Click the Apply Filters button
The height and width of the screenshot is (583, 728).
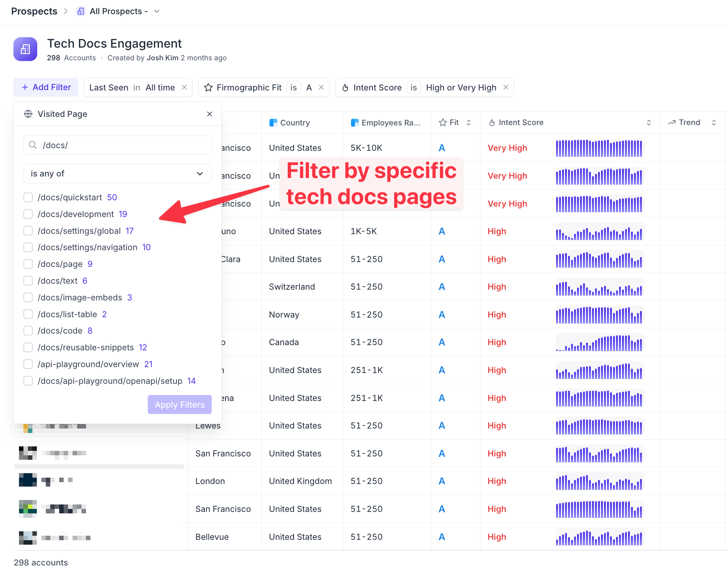180,405
